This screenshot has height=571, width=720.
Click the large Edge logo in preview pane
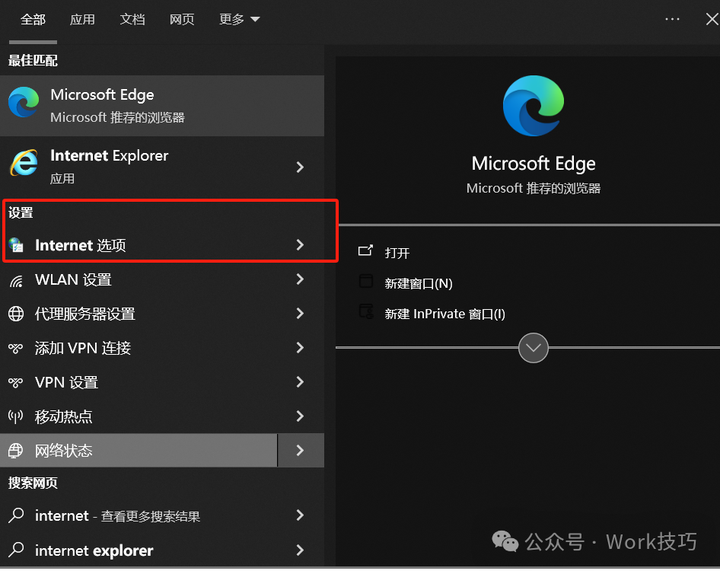click(x=533, y=106)
